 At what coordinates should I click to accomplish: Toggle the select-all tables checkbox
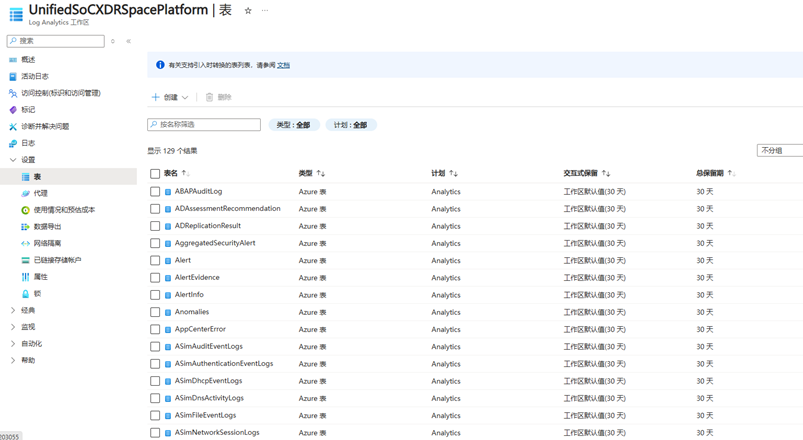(155, 174)
